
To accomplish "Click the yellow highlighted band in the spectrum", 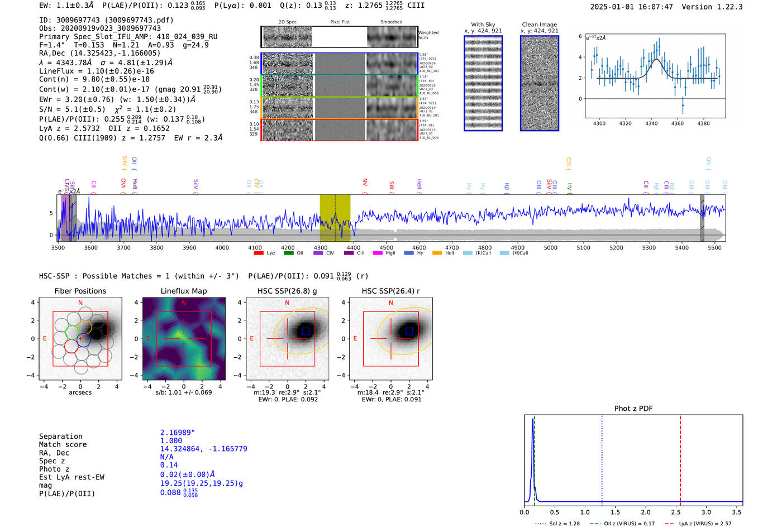I will pyautogui.click(x=335, y=218).
